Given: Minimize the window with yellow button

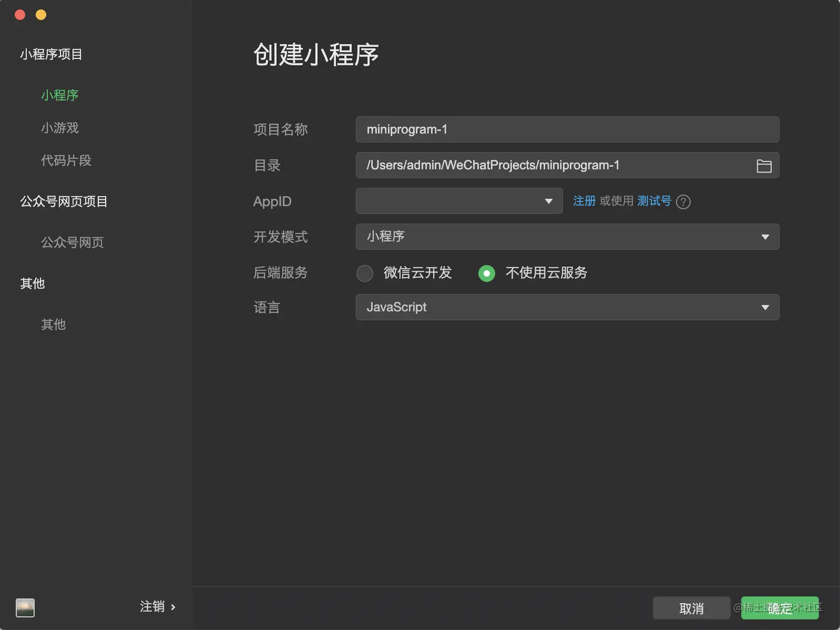Looking at the screenshot, I should (x=41, y=15).
